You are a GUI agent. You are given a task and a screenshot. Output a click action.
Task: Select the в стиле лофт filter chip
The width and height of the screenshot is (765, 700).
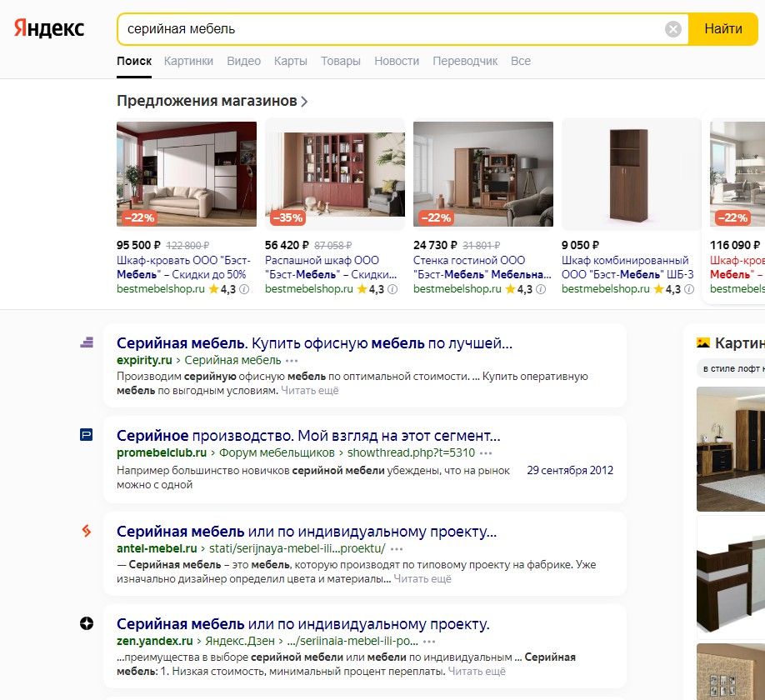point(731,369)
